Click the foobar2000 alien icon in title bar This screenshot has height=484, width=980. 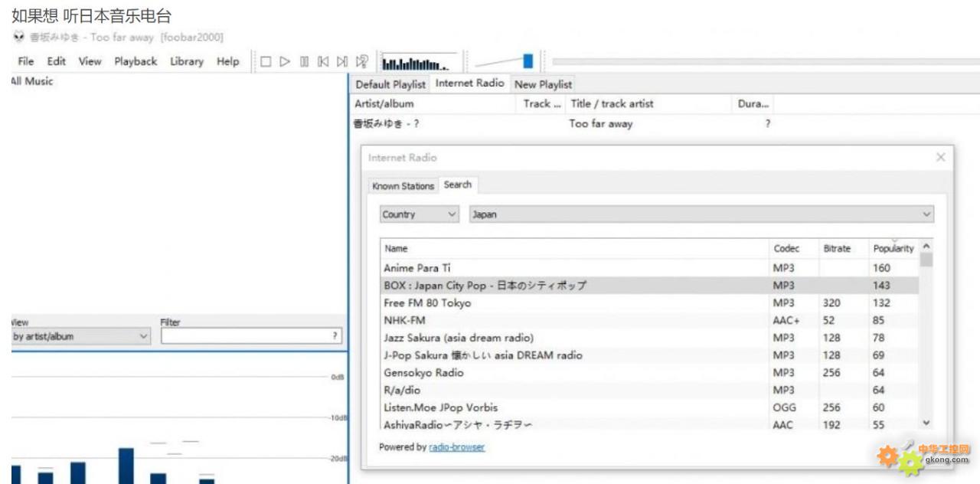pyautogui.click(x=18, y=38)
